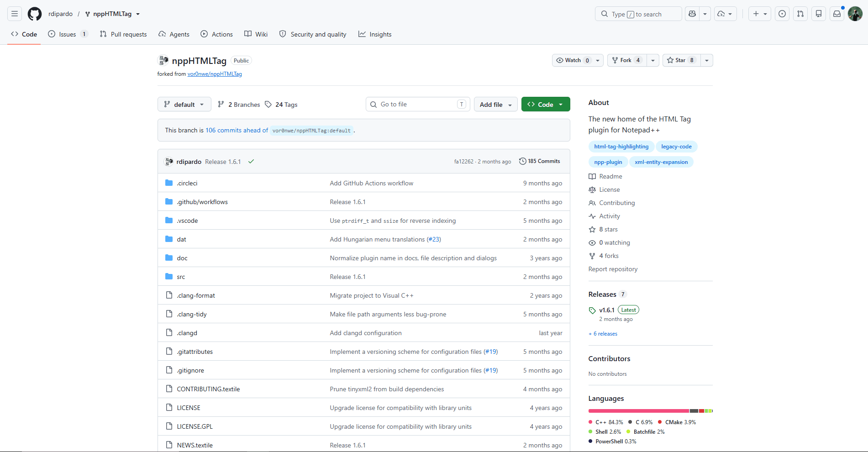Go to GitHub homepage logo

(x=35, y=14)
